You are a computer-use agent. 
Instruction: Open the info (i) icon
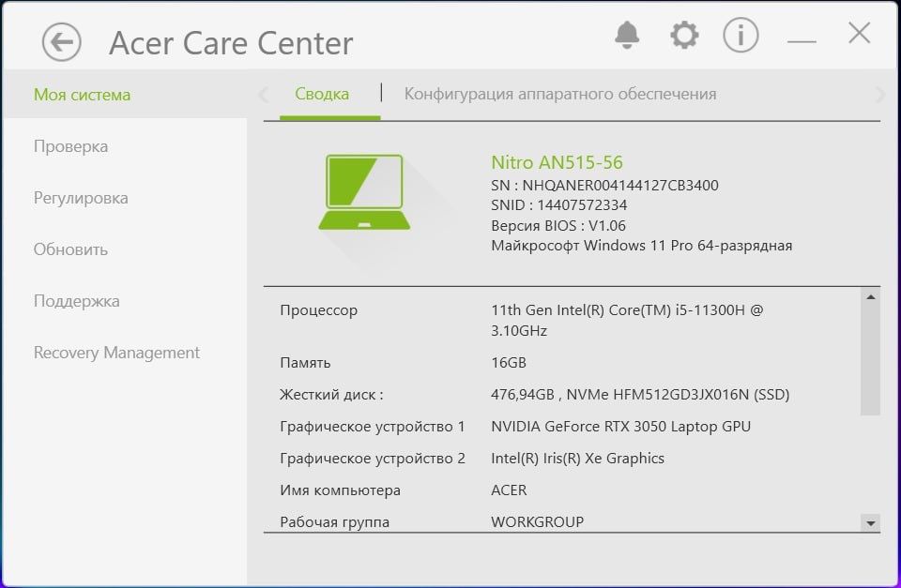(741, 35)
